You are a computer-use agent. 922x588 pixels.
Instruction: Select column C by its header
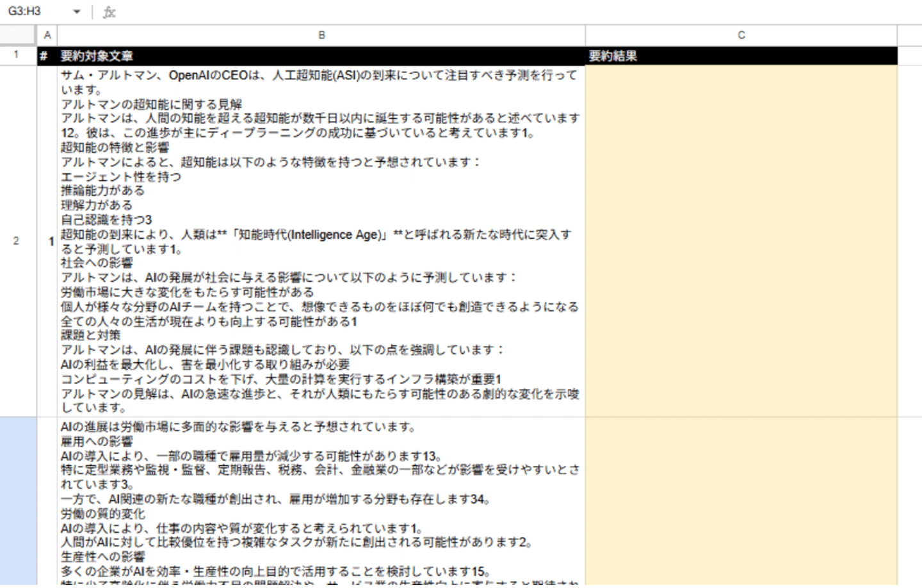pos(741,35)
